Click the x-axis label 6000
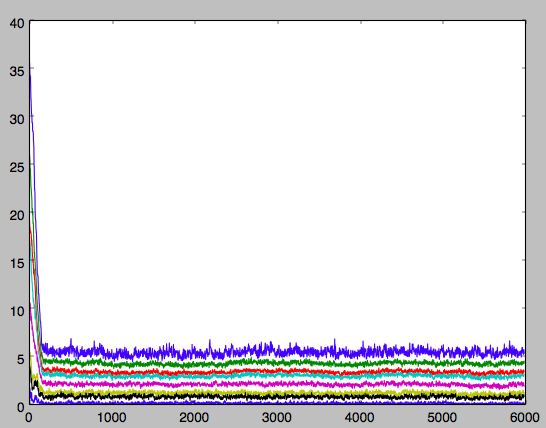This screenshot has width=546, height=428. pyautogui.click(x=524, y=417)
